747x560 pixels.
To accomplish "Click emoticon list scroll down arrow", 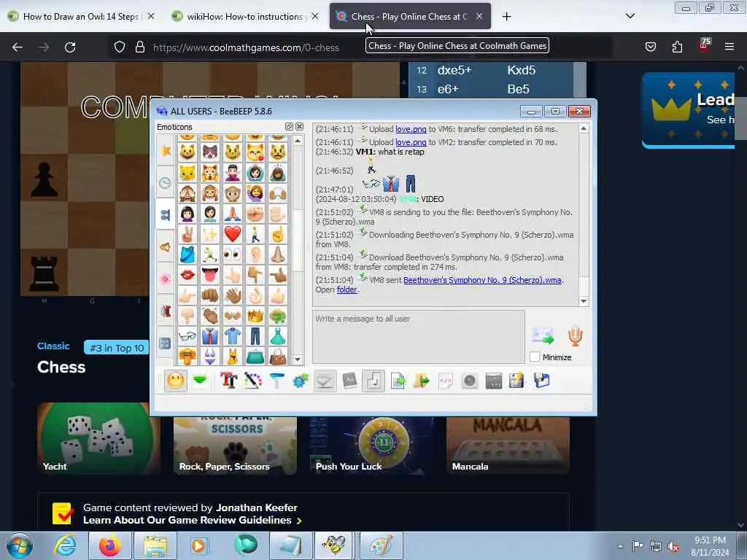I will tap(298, 359).
